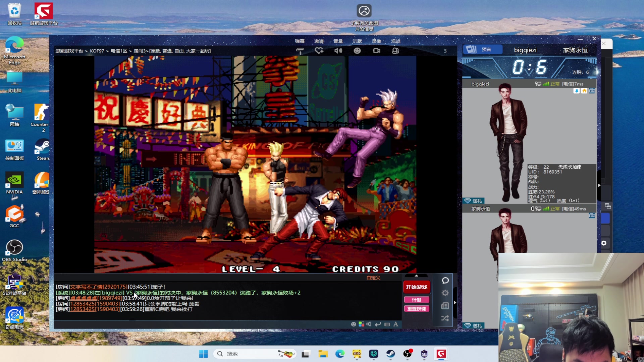Open the news list icon in side strip
Screen dimensions: 644x362
coord(445,306)
